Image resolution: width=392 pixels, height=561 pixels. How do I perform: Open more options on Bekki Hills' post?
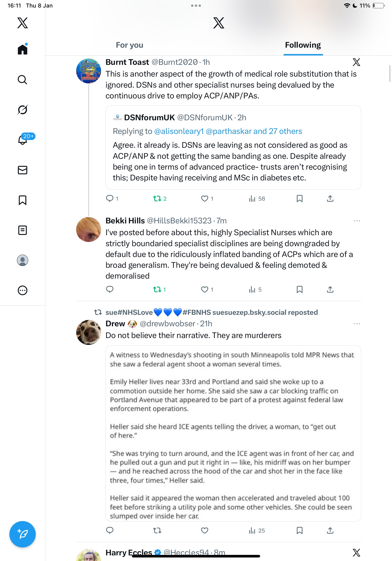[357, 221]
